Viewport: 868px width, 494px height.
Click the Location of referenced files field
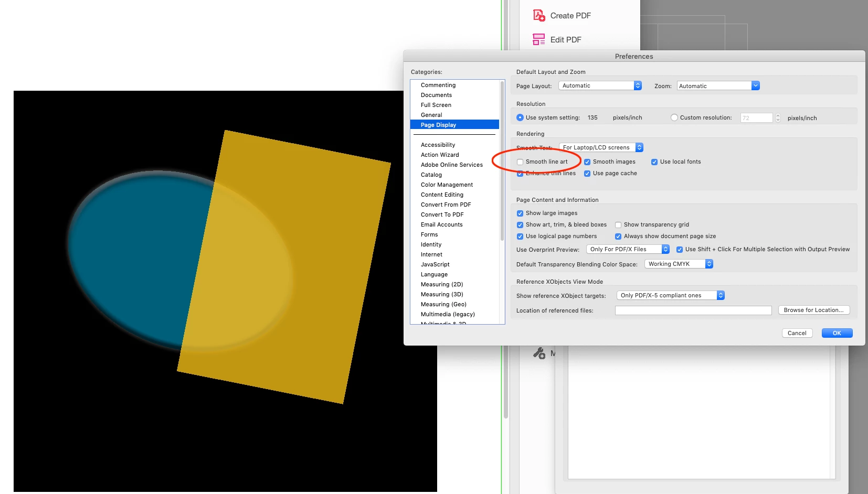point(693,310)
